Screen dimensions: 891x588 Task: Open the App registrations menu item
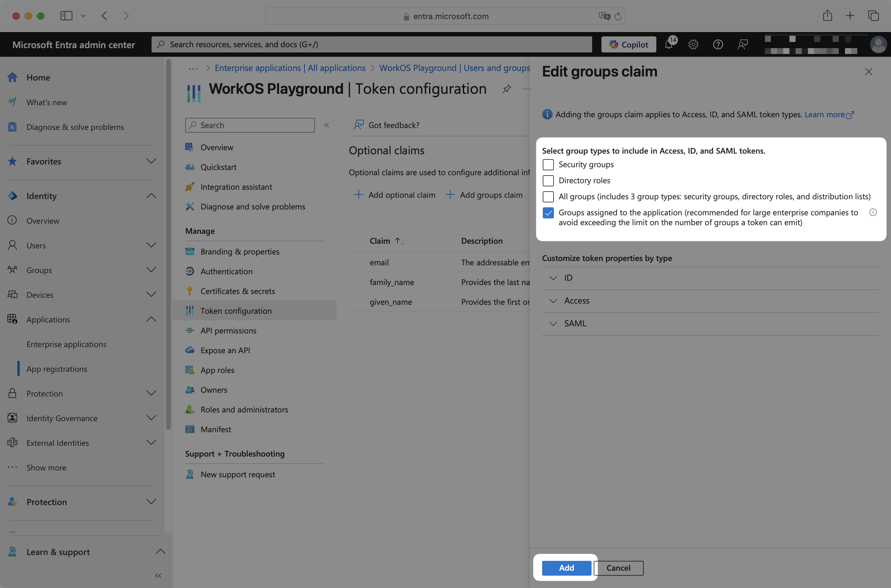click(57, 369)
